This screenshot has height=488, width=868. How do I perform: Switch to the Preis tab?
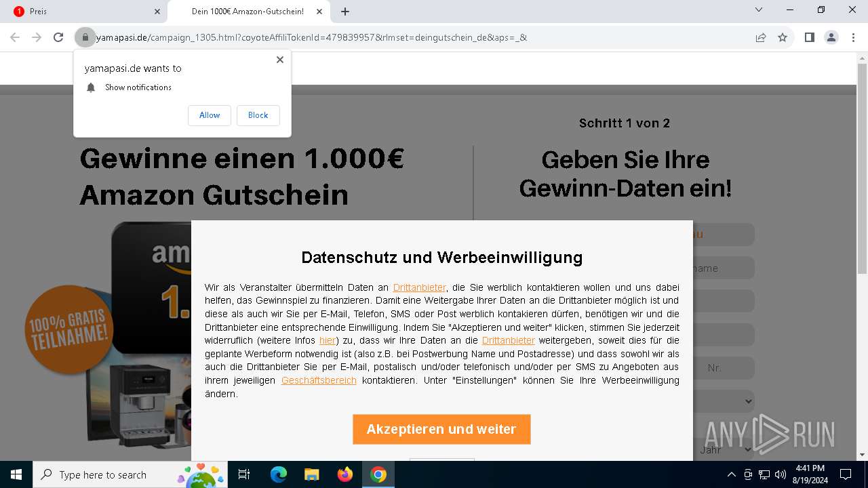[x=83, y=12]
